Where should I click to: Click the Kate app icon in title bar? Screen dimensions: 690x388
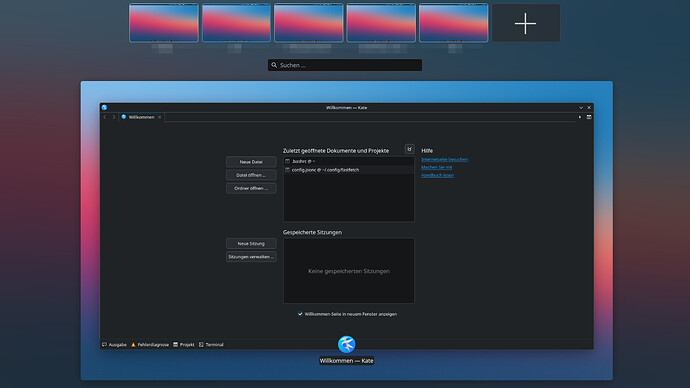[x=104, y=107]
